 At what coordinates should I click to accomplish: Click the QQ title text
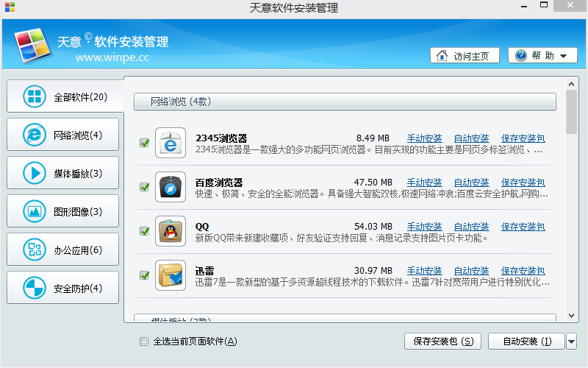click(202, 227)
